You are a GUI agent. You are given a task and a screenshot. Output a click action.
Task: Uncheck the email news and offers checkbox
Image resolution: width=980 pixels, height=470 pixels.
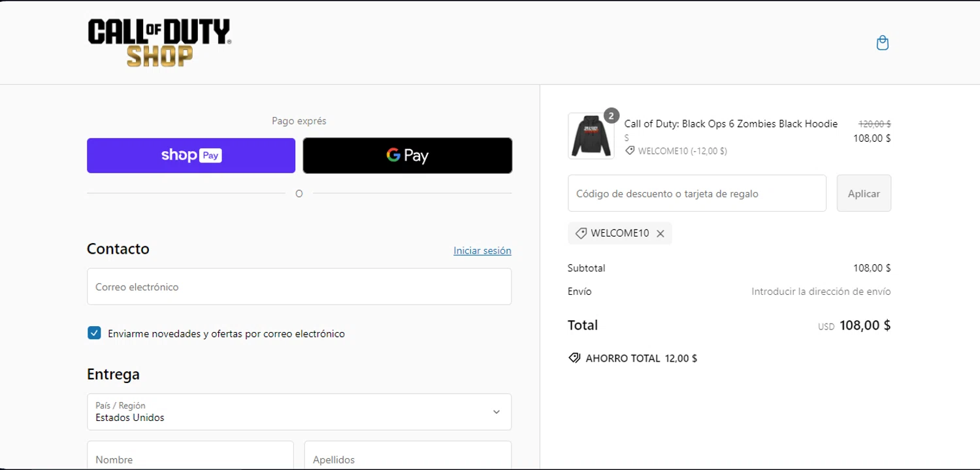pos(94,333)
